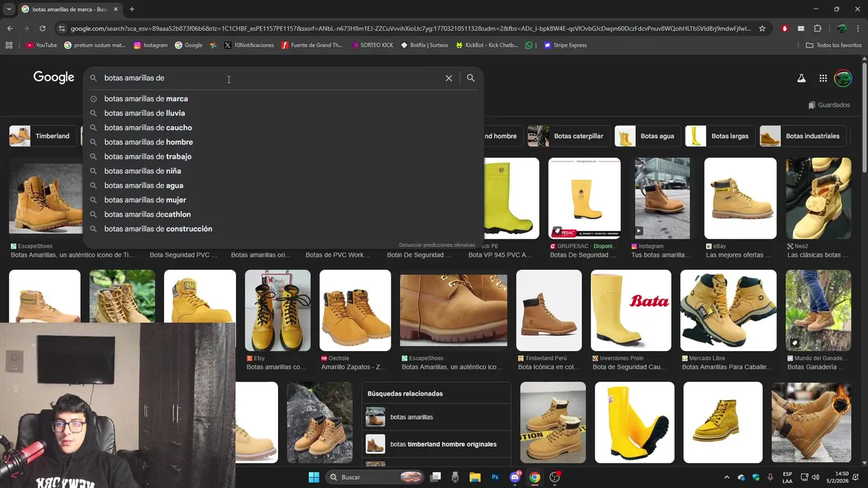868x488 pixels.
Task: Open the Stripe Express bookmark
Action: click(566, 45)
